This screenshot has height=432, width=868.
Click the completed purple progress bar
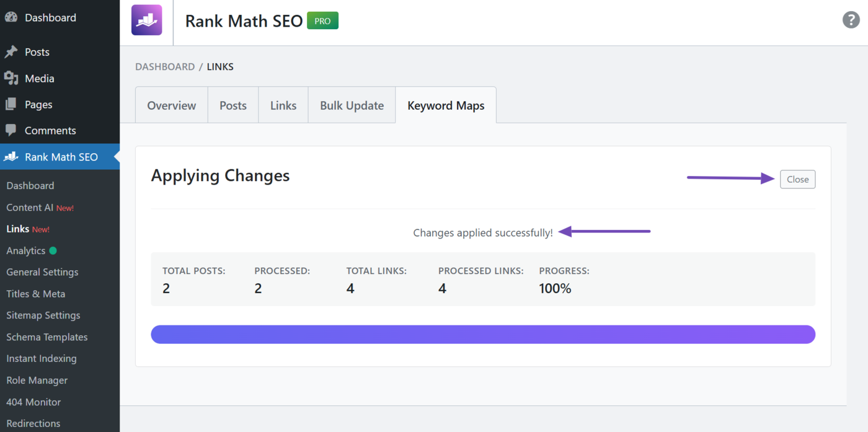pos(483,334)
